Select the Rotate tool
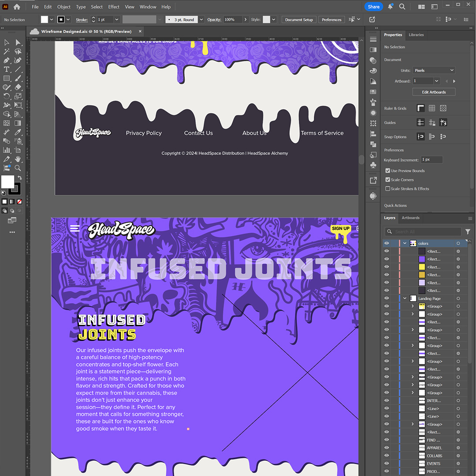The width and height of the screenshot is (476, 476). coord(6,96)
